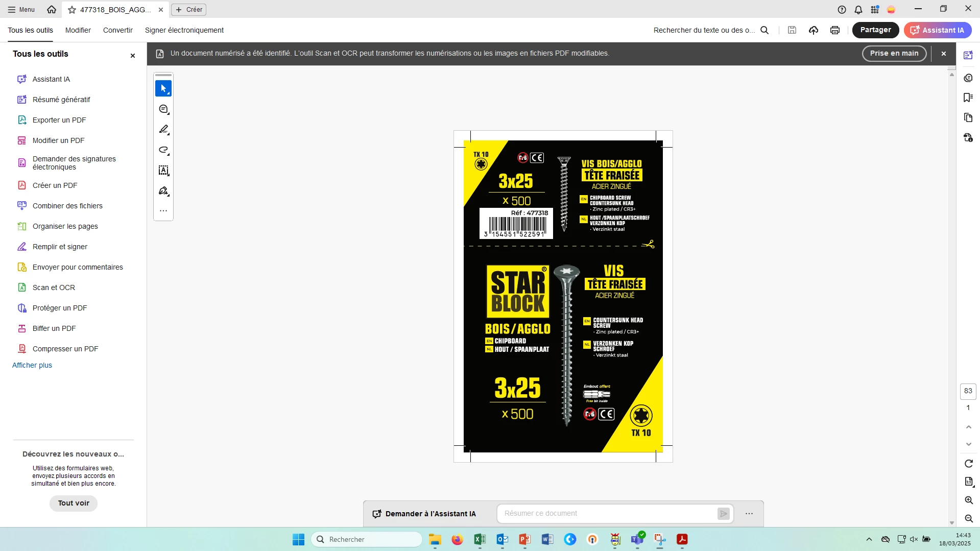Open Modifier un PDF tool

[x=58, y=140]
